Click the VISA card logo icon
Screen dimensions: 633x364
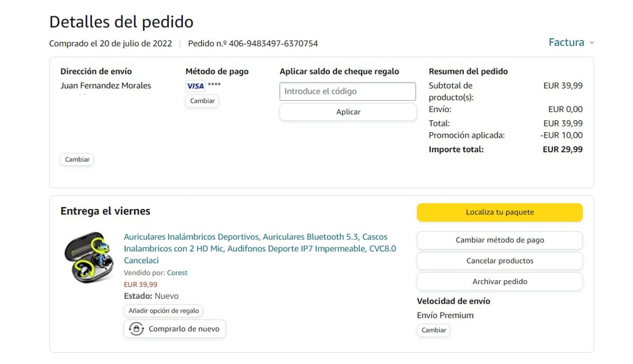pos(195,86)
